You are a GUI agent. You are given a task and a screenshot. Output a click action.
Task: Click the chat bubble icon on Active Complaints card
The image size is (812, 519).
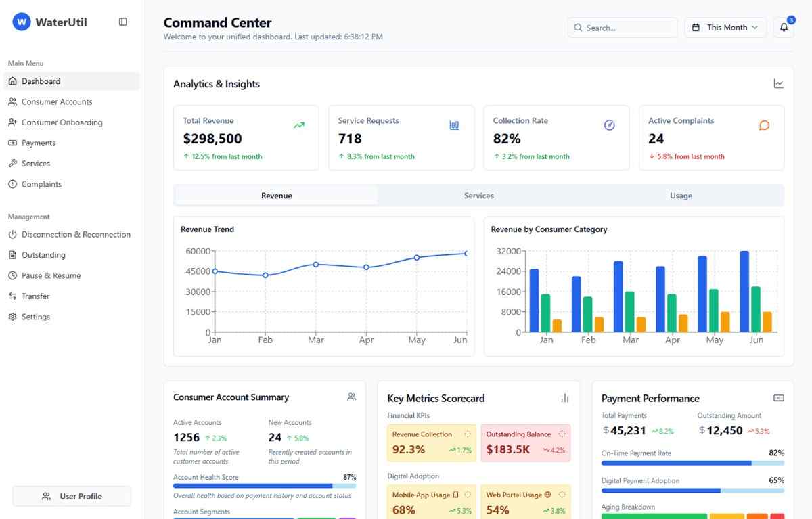pyautogui.click(x=764, y=125)
